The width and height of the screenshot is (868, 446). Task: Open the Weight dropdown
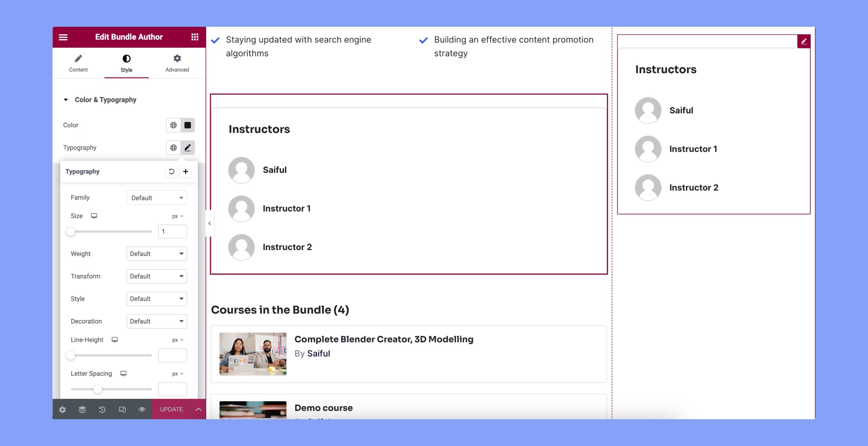coord(157,254)
